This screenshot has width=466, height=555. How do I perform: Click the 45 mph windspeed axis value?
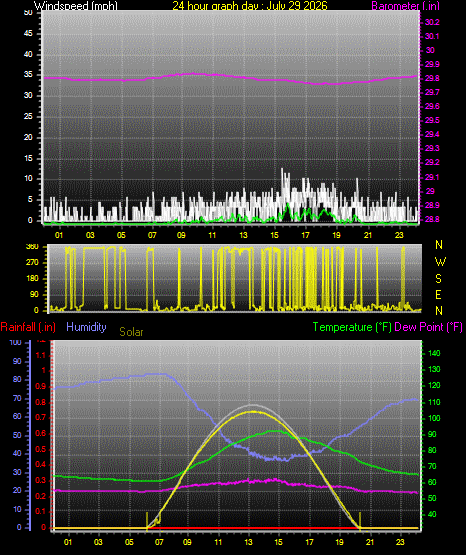(28, 33)
